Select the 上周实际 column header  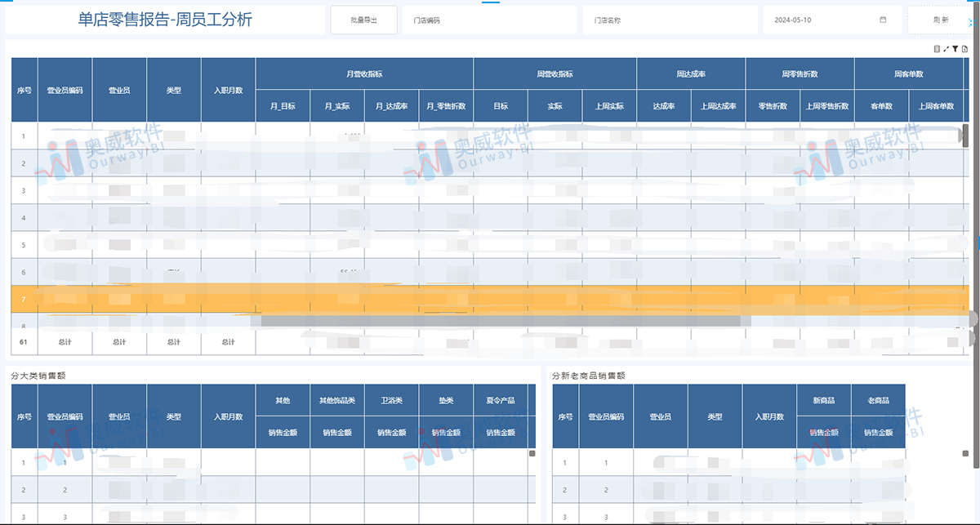click(x=609, y=106)
